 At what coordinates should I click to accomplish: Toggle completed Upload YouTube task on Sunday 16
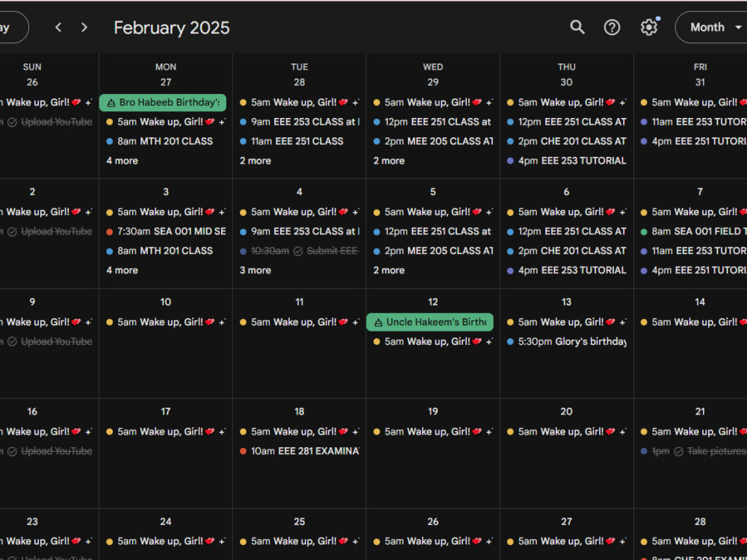tap(13, 452)
